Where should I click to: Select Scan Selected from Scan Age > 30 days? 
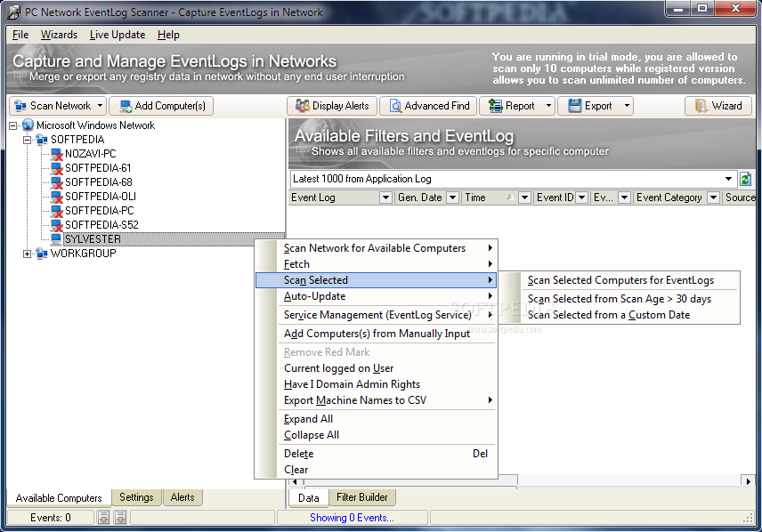620,299
